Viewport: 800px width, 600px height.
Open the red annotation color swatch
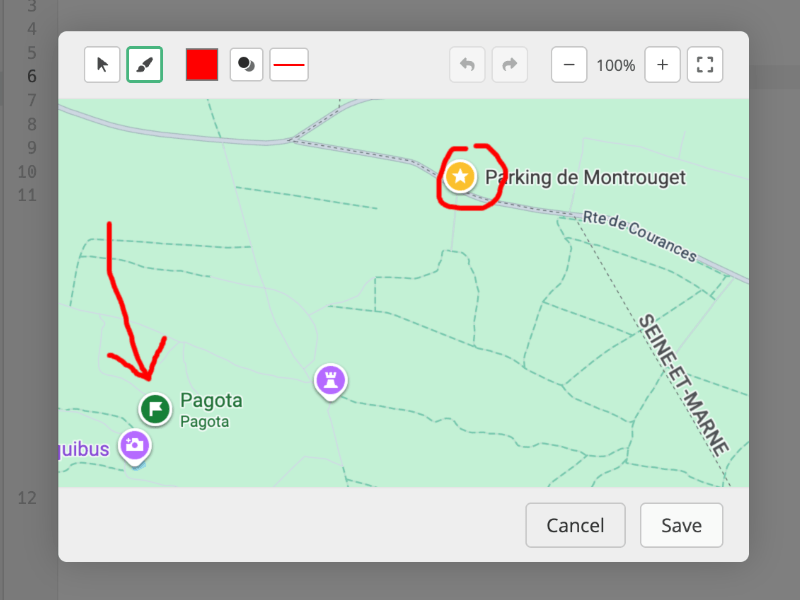(200, 64)
